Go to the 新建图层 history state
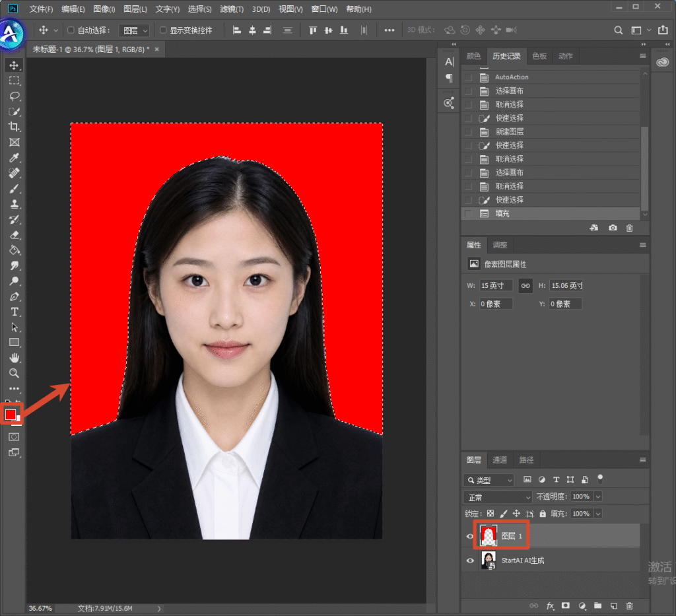The height and width of the screenshot is (616, 676). 551,132
